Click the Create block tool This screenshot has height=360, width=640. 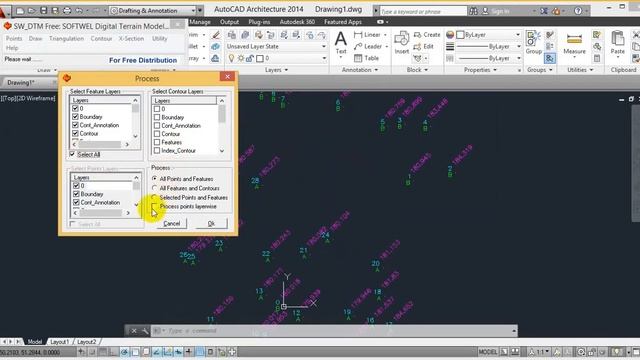pos(427,35)
